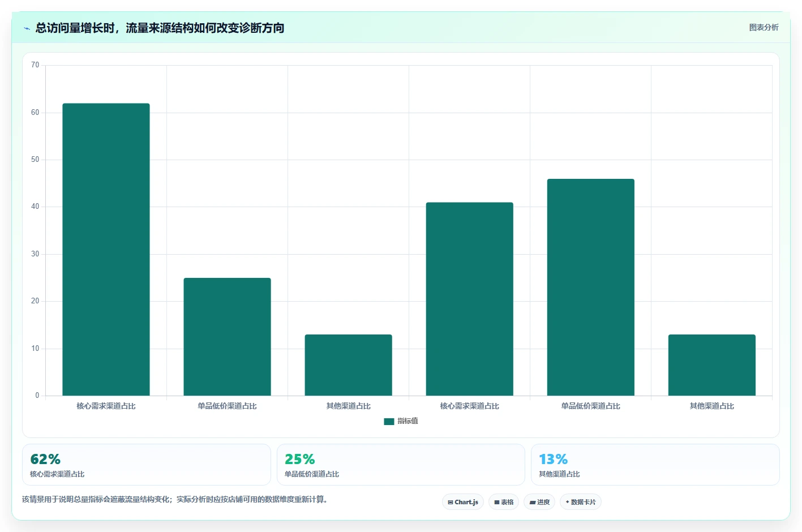Click the axis label under the 46-value bar

click(590, 406)
